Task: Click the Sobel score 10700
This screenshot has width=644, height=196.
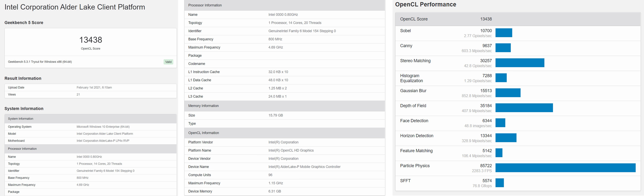Action: coord(486,31)
